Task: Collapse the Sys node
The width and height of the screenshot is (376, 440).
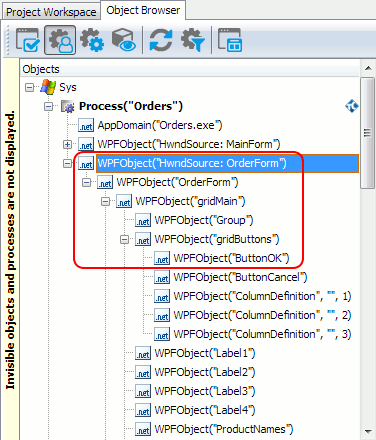Action: [30, 87]
